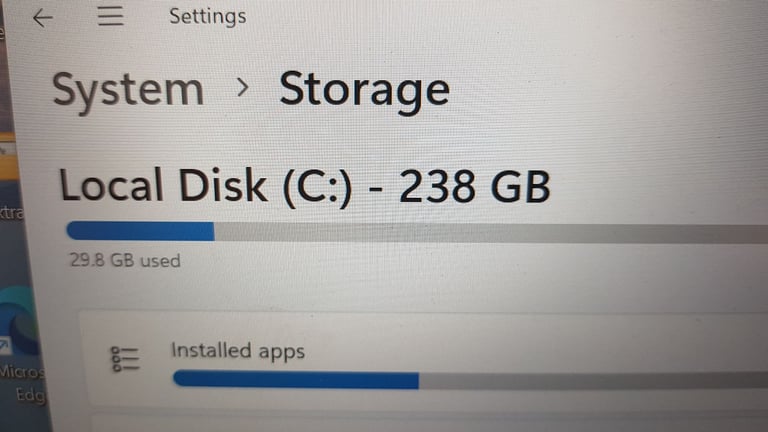Screen dimensions: 768x432
Task: Click the Installed apps list icon
Action: click(125, 359)
